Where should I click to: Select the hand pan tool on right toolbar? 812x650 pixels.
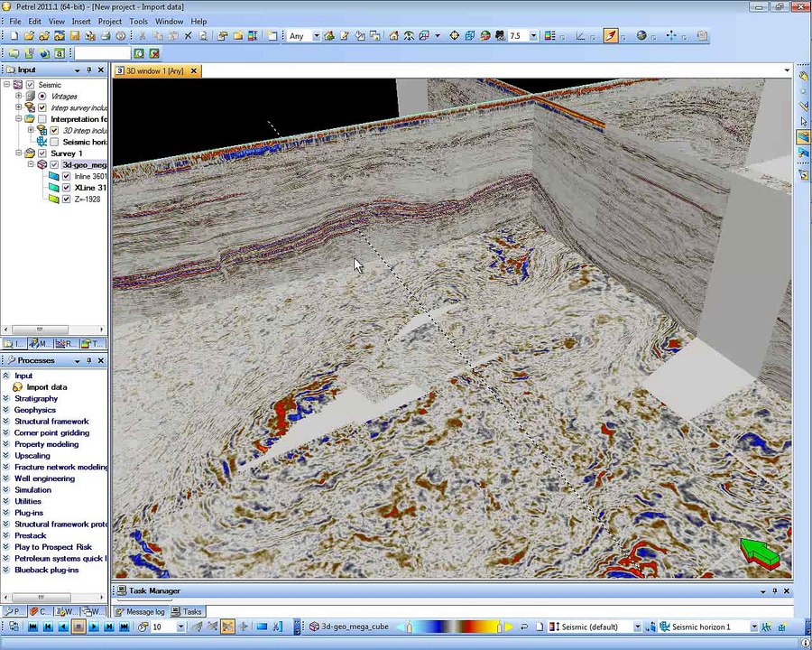[803, 76]
